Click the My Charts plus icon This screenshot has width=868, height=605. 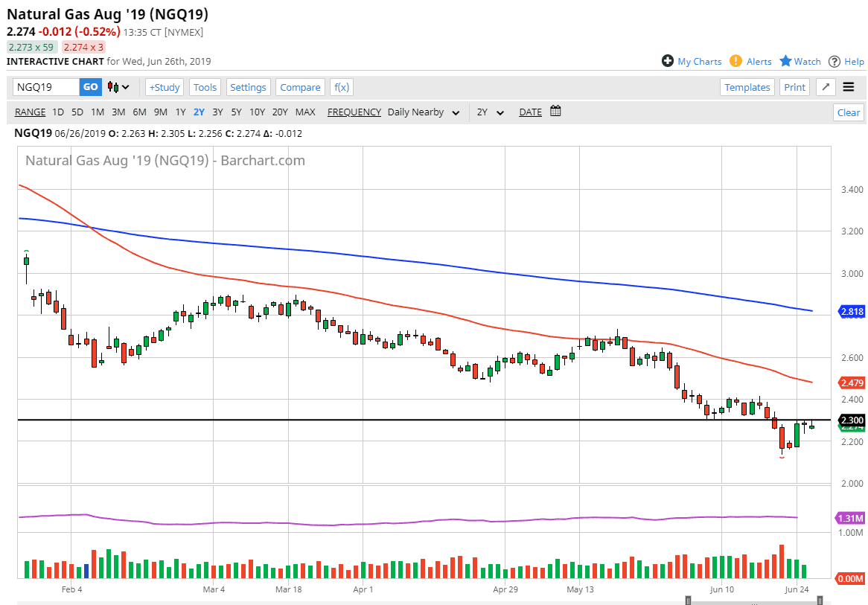(668, 61)
